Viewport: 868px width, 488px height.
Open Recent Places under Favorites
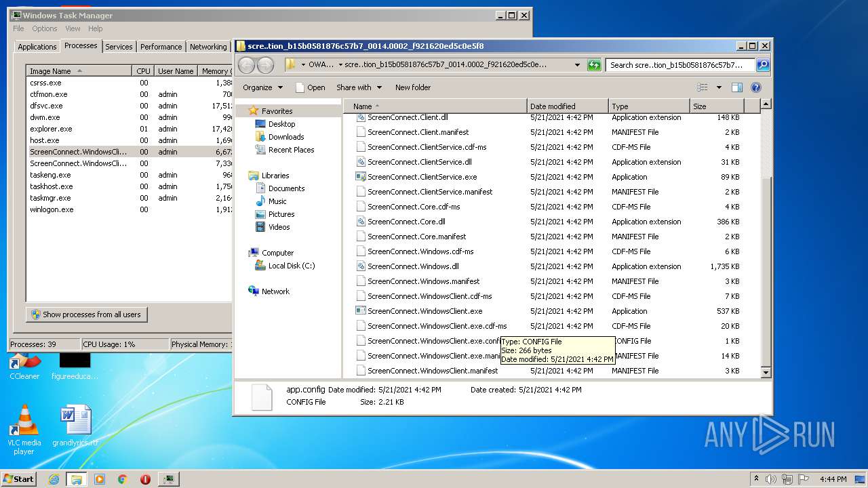[x=292, y=150]
